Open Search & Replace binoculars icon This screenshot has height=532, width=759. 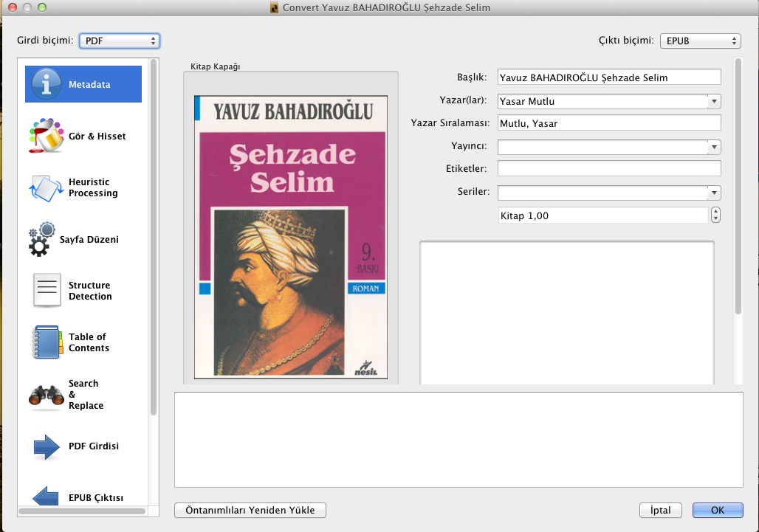point(47,395)
